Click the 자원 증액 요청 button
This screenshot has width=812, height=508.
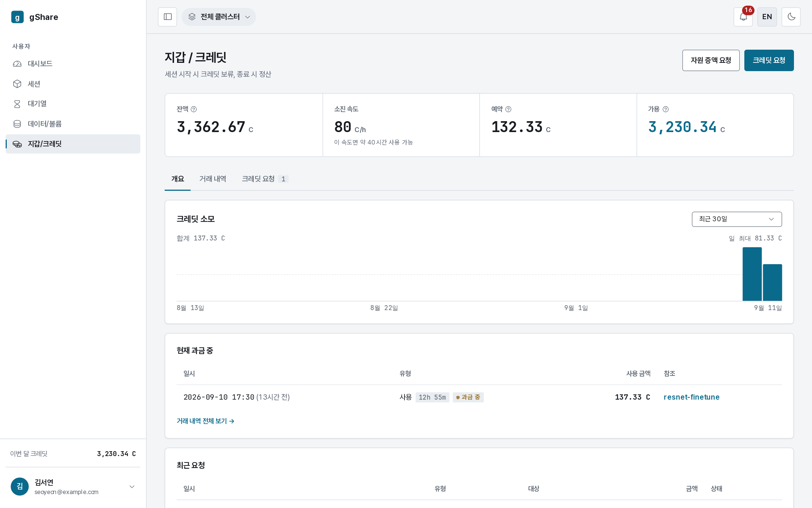coord(711,60)
